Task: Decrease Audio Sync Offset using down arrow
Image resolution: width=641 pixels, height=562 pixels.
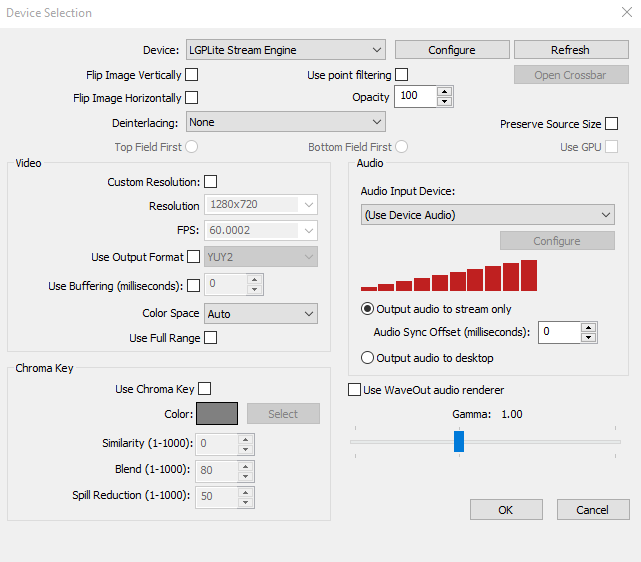Action: click(x=588, y=337)
